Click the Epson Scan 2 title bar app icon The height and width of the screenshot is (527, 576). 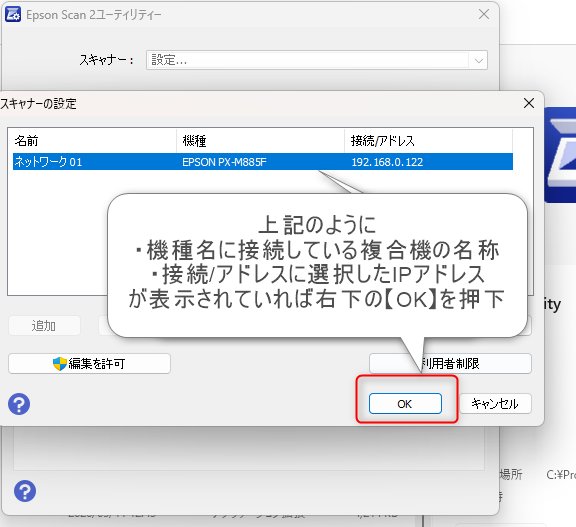coord(13,14)
